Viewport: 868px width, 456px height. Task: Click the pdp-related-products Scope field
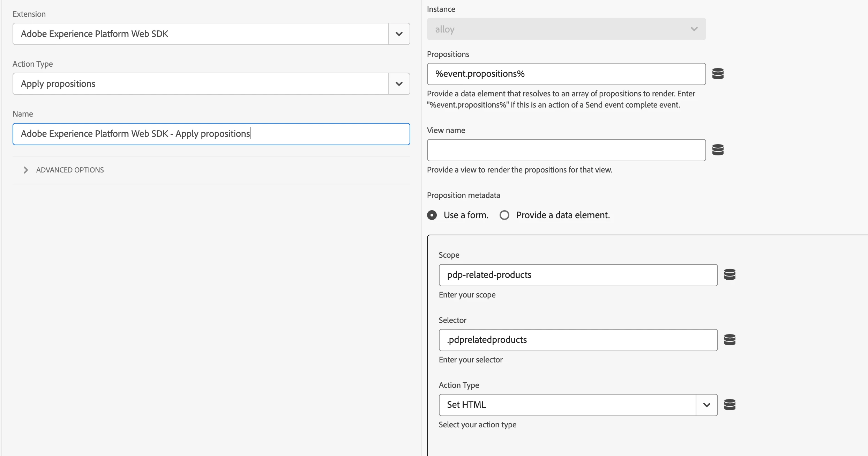578,275
